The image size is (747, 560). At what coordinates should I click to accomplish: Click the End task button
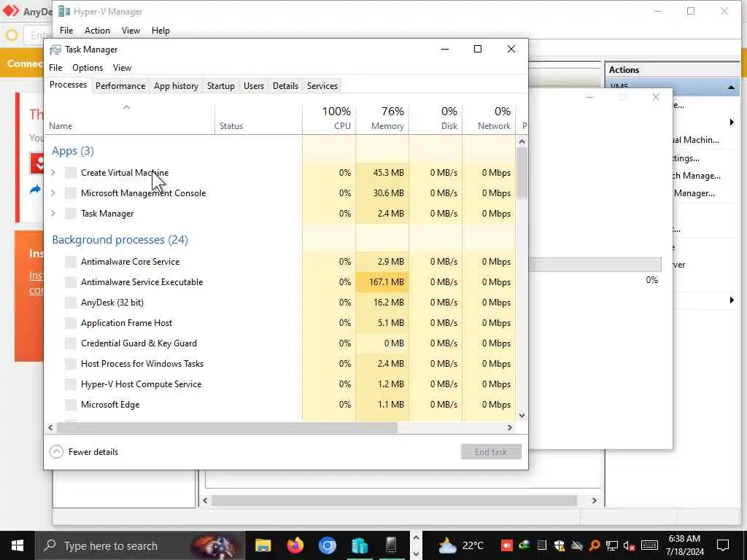point(491,452)
